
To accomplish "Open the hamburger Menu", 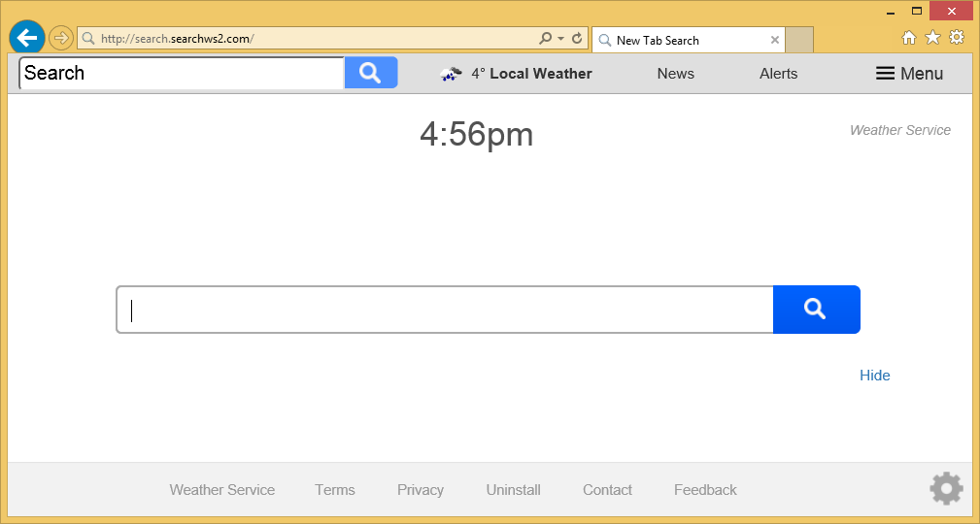I will tap(909, 74).
